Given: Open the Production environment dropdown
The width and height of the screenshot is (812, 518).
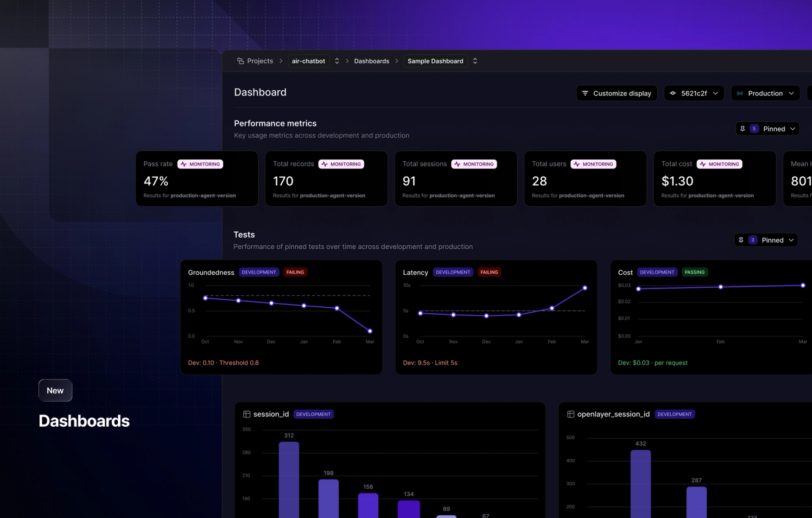Looking at the screenshot, I should [x=765, y=93].
